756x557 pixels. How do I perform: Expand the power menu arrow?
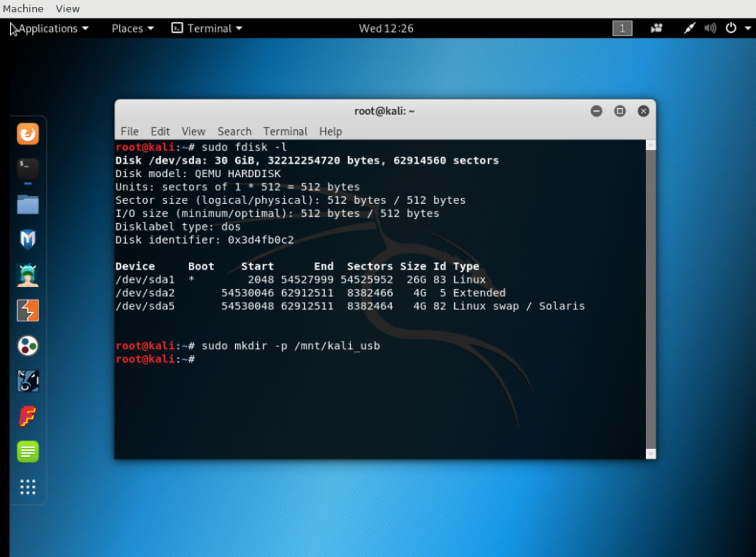click(x=748, y=28)
